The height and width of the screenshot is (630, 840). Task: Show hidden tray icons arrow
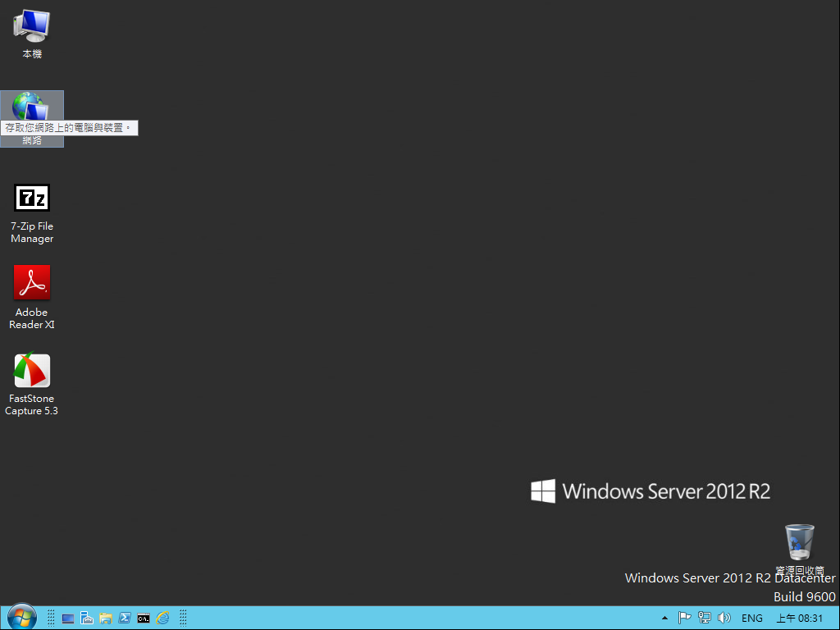(664, 619)
